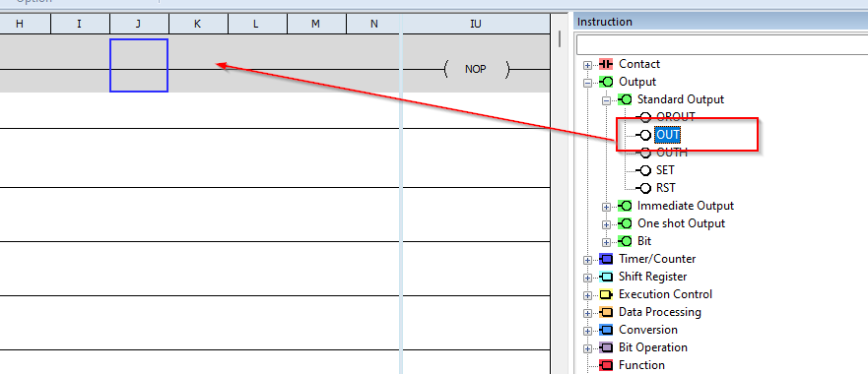
Task: Click column header I
Action: click(x=80, y=24)
